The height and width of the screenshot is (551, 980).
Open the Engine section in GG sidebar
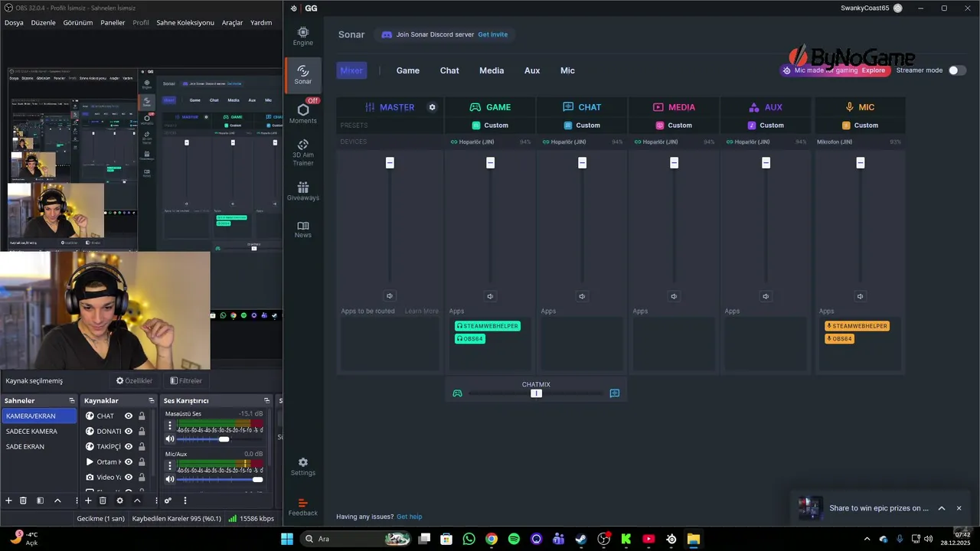click(x=303, y=36)
